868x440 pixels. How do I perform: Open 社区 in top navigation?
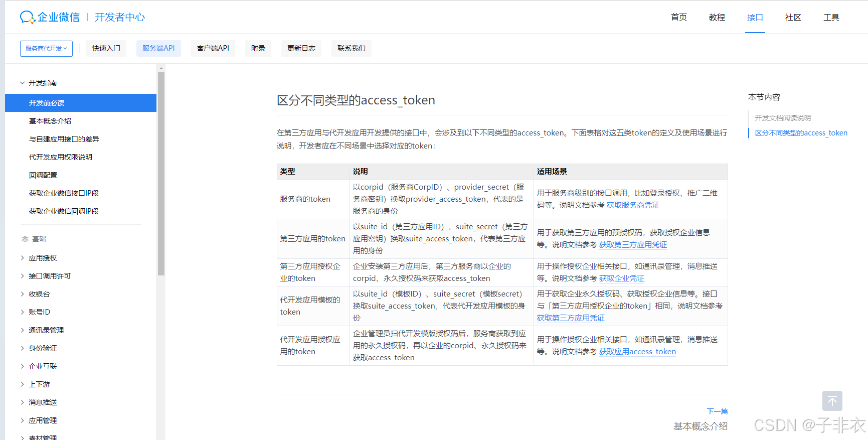point(793,17)
